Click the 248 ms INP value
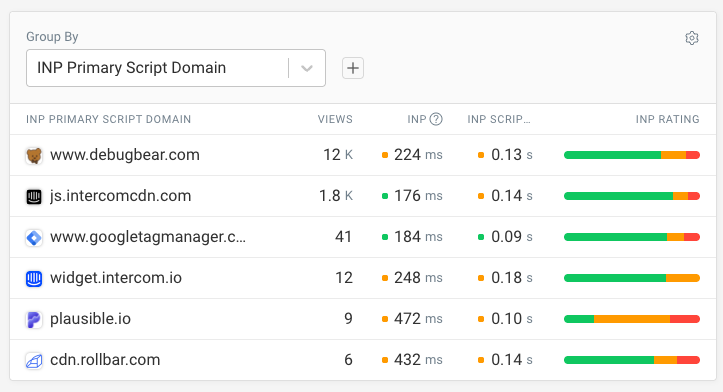Image resolution: width=723 pixels, height=392 pixels. (418, 278)
